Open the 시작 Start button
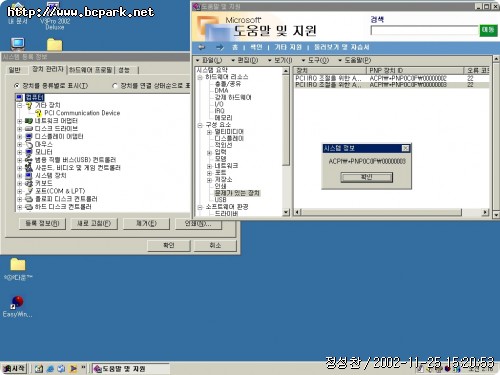The width and height of the screenshot is (500, 375). coord(14,369)
